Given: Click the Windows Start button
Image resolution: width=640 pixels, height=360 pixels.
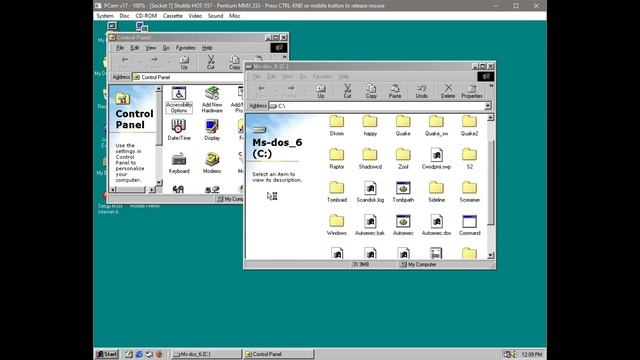Looking at the screenshot, I should click(x=107, y=354).
